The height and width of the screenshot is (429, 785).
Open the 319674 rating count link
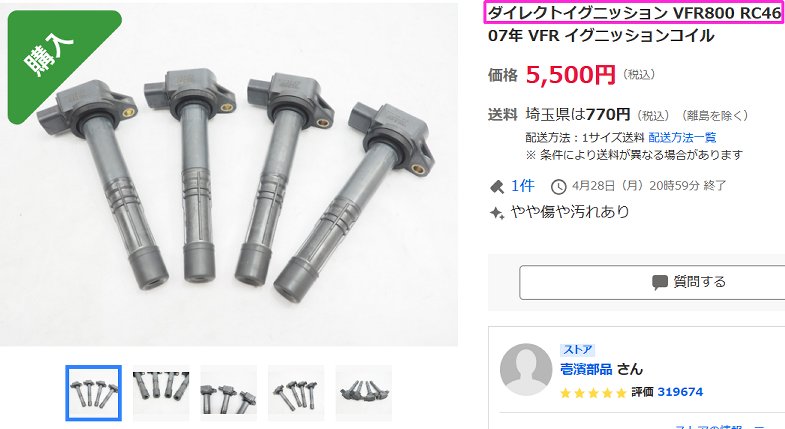(680, 392)
